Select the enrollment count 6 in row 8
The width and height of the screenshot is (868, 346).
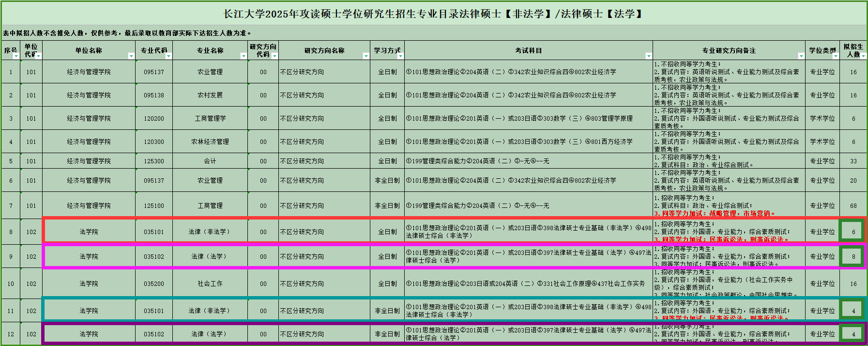[x=853, y=232]
